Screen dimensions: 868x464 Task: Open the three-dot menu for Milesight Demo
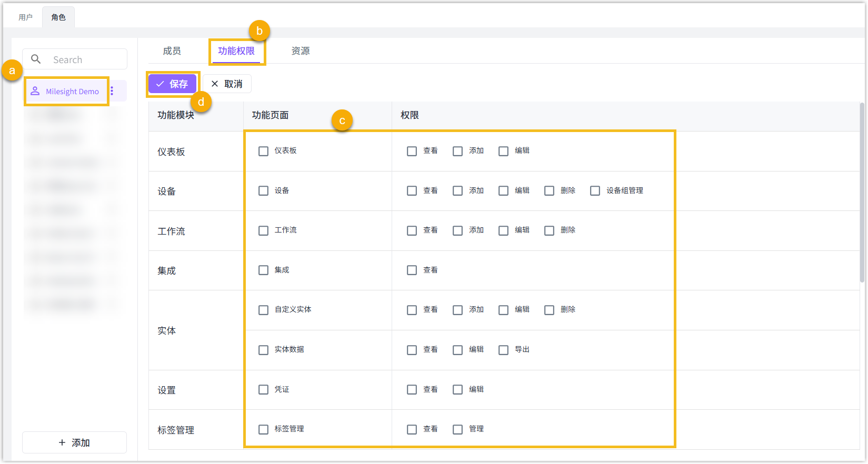click(112, 91)
